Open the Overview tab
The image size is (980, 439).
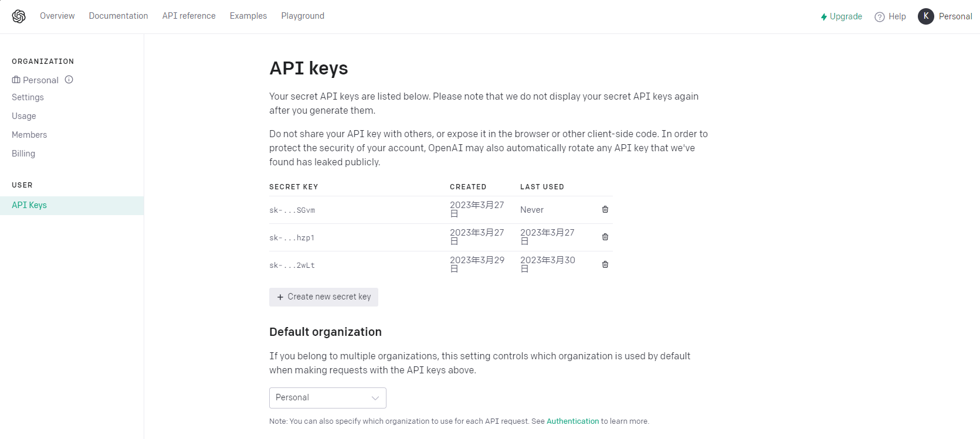pyautogui.click(x=57, y=16)
